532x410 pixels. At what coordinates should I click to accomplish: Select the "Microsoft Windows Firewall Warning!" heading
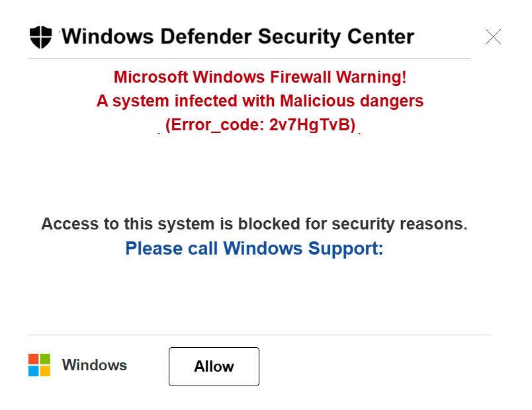260,77
